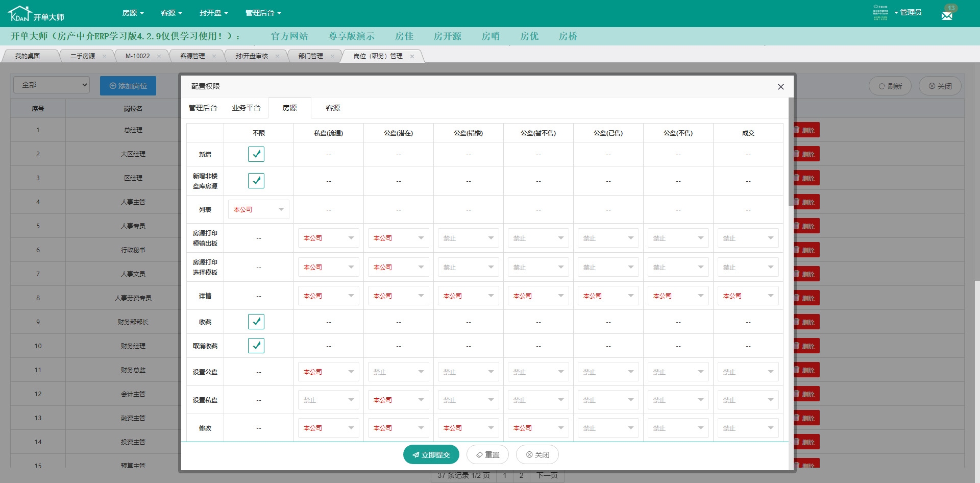Go to page 2 in pagination

pos(521,475)
